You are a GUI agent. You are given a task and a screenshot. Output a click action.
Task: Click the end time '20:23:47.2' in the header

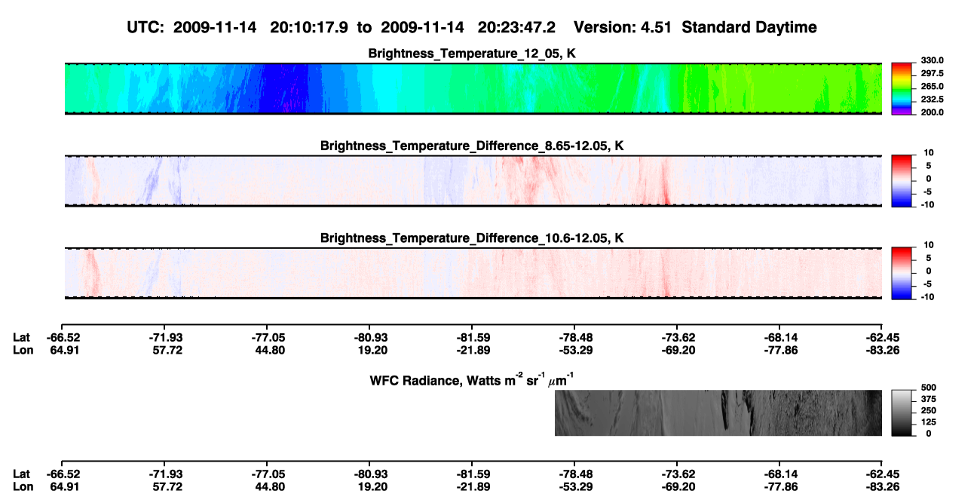(x=517, y=28)
